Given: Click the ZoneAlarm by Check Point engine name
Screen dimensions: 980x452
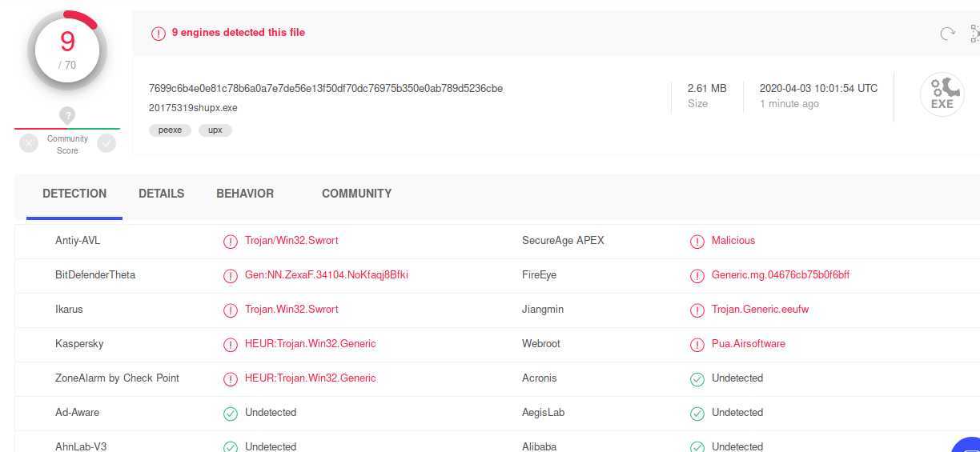Looking at the screenshot, I should (x=117, y=378).
